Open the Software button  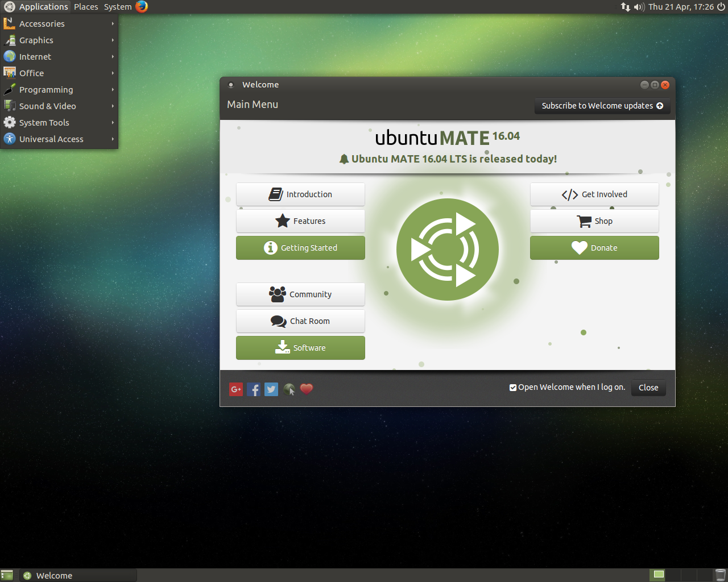click(x=300, y=348)
